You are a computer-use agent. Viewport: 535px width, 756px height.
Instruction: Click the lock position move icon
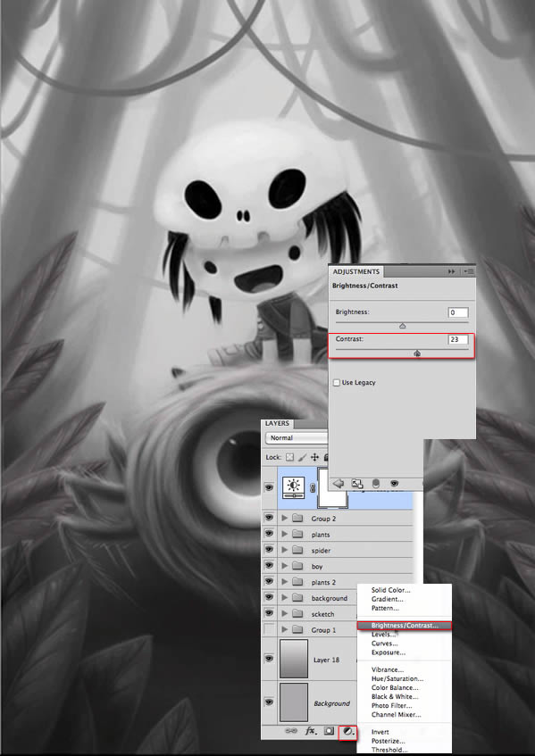coord(314,457)
